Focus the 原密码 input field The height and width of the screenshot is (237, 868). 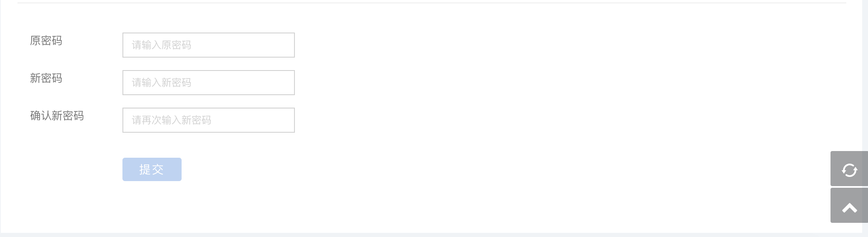[208, 45]
